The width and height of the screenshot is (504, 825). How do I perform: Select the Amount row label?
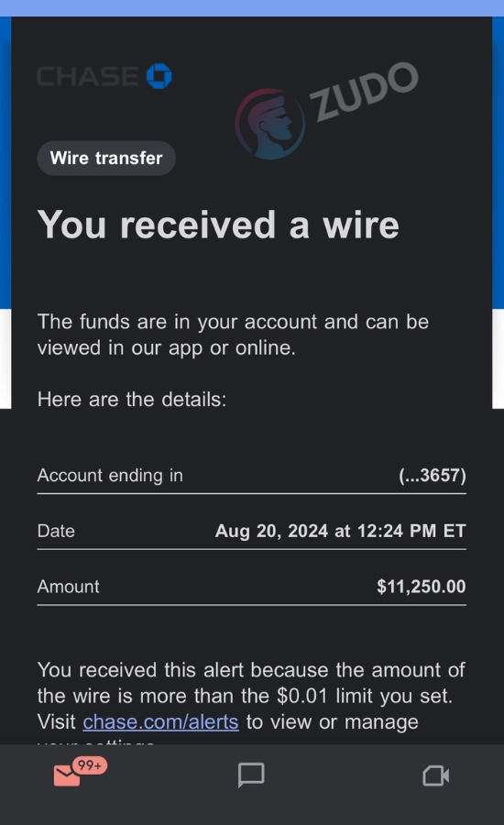coord(68,587)
